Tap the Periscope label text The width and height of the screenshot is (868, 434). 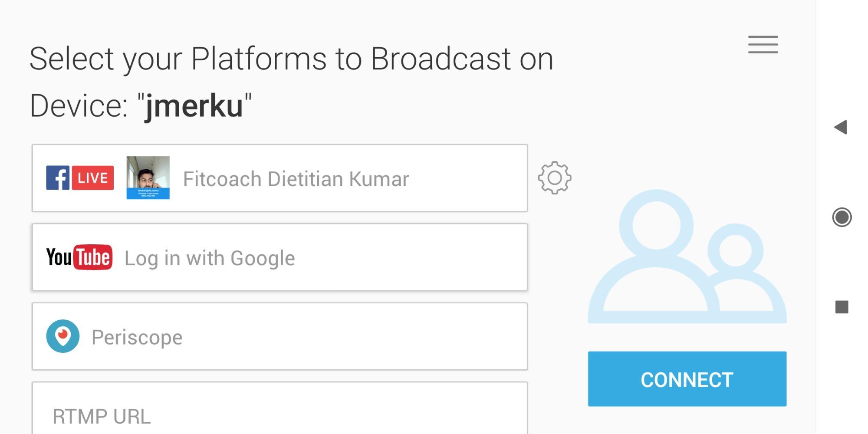(137, 337)
